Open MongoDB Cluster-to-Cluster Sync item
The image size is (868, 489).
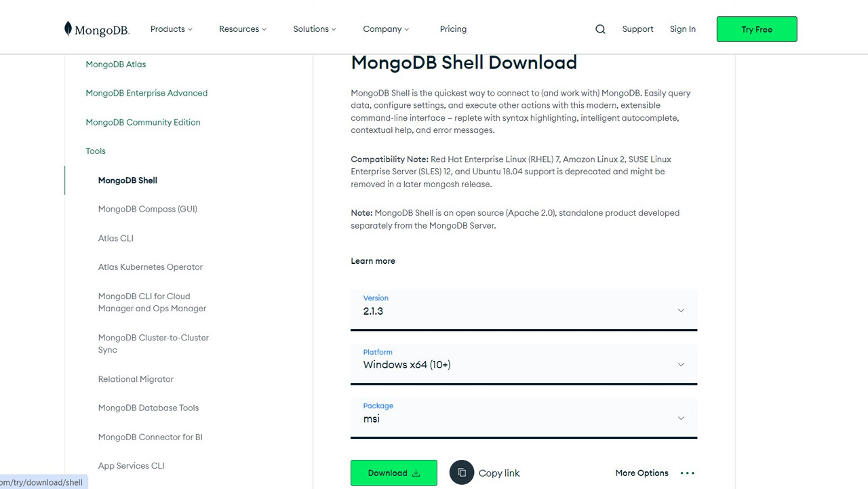point(153,344)
